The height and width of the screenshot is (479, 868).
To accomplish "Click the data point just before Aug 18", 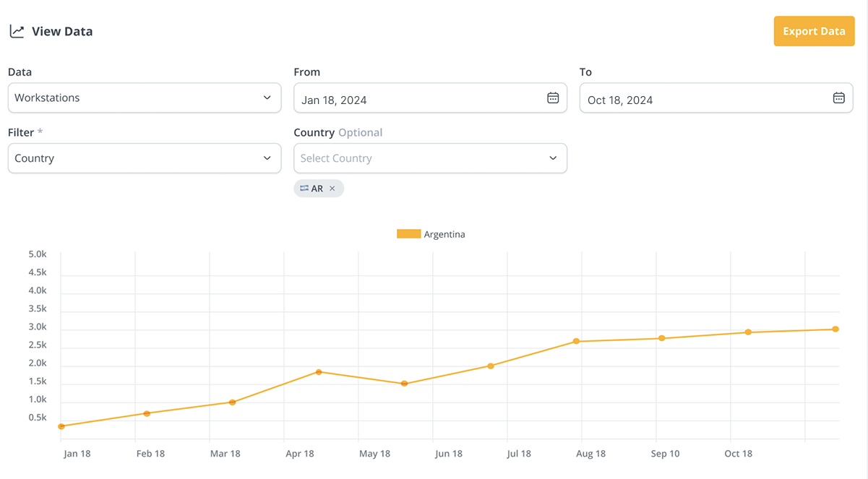I will [x=576, y=341].
